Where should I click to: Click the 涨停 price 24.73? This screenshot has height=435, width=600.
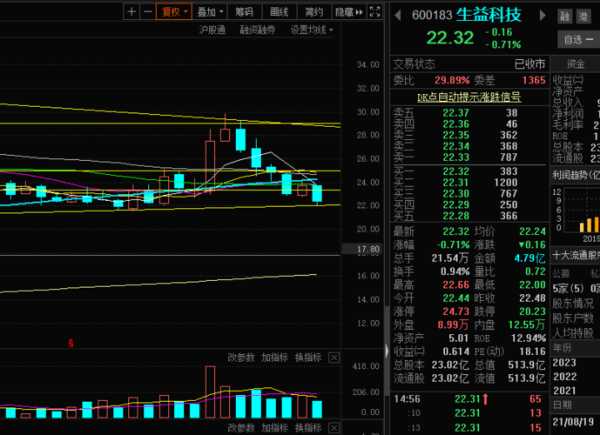coord(456,311)
